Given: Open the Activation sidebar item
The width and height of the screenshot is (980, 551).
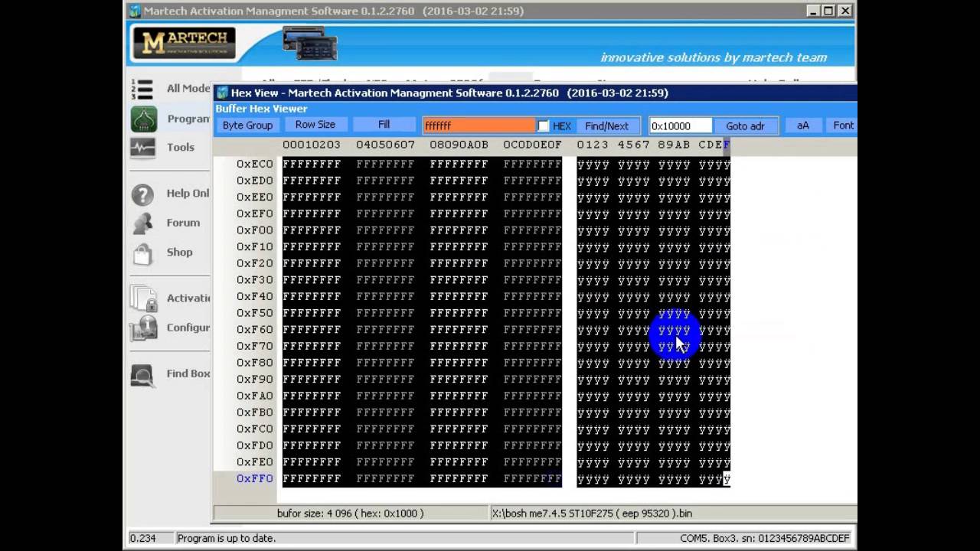Looking at the screenshot, I should click(188, 298).
